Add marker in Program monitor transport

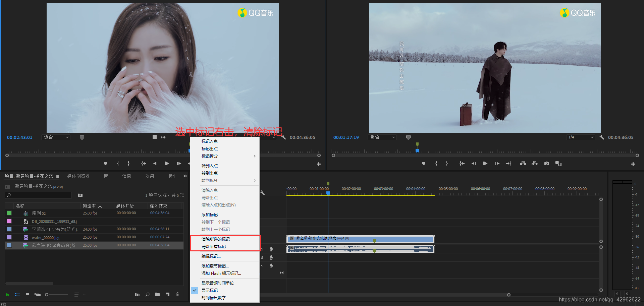click(x=424, y=164)
